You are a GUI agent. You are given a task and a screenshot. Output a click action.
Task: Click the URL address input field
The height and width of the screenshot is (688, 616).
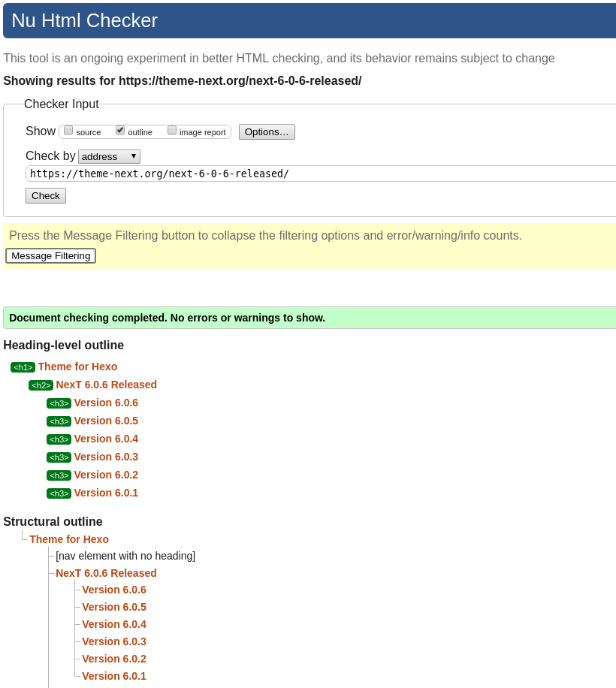[321, 174]
